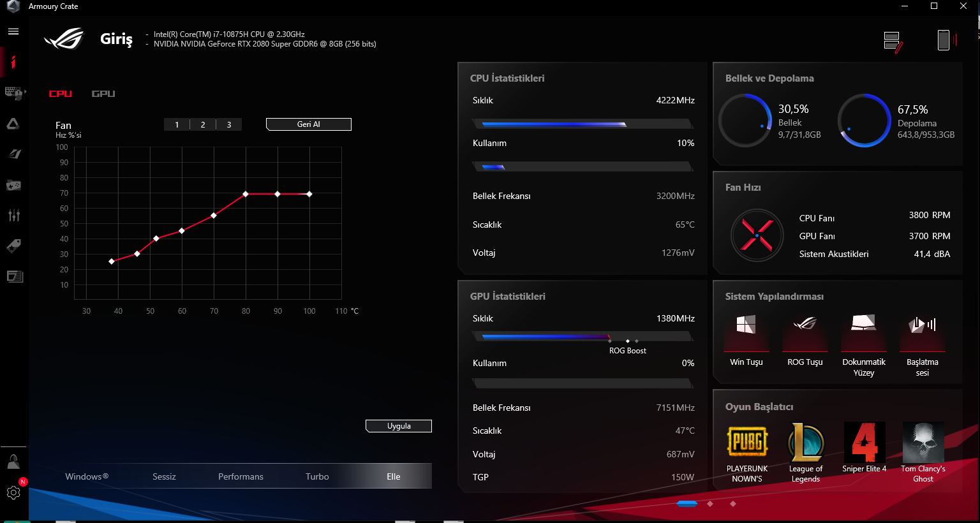Choose fan curve preset 3

[229, 124]
